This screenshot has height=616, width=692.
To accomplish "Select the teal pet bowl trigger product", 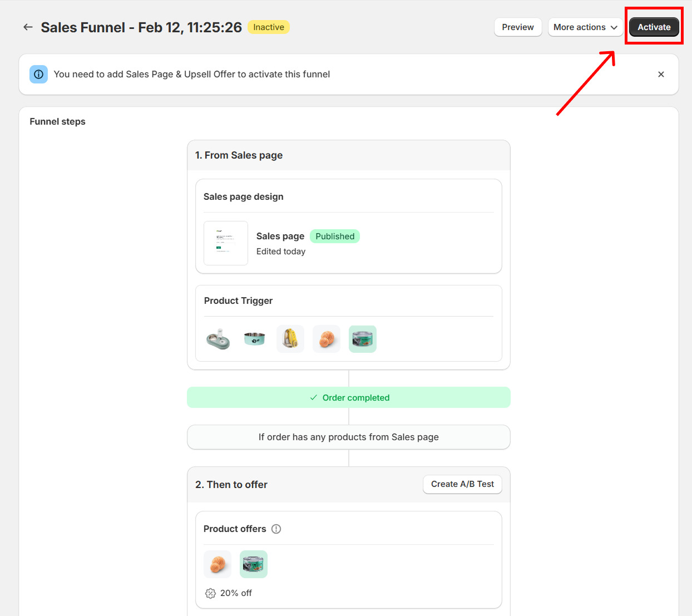I will 254,339.
